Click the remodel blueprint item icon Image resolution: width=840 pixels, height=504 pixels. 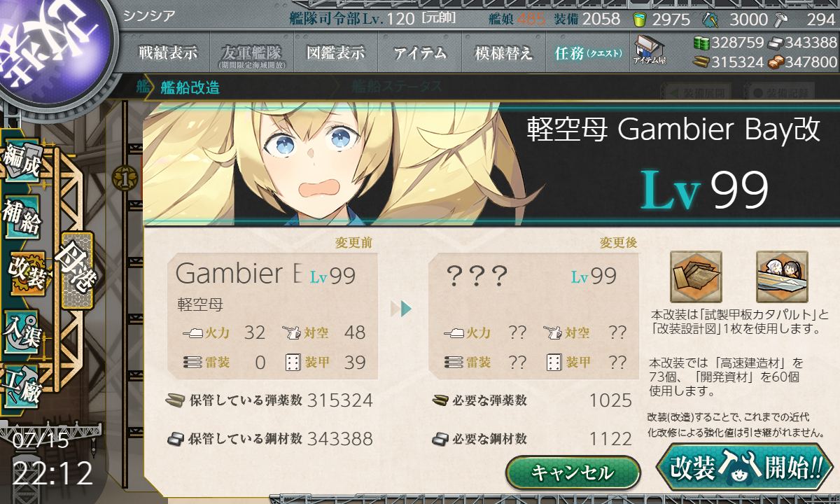[782, 277]
